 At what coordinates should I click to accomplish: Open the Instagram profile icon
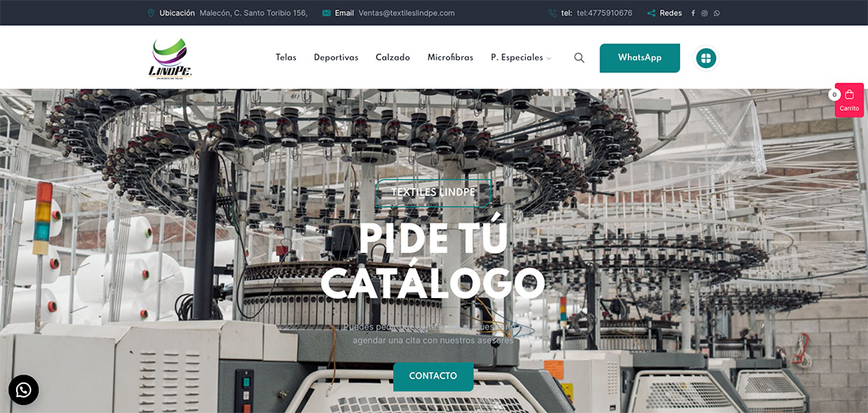click(705, 13)
